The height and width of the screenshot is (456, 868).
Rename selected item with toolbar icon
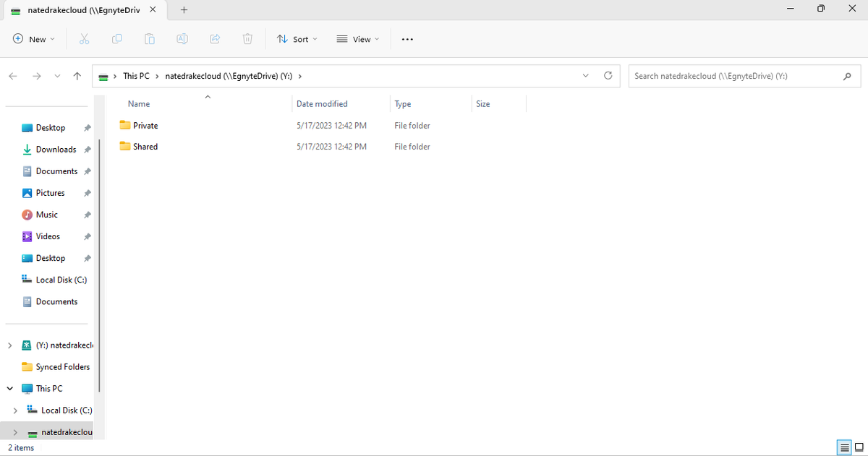(182, 39)
